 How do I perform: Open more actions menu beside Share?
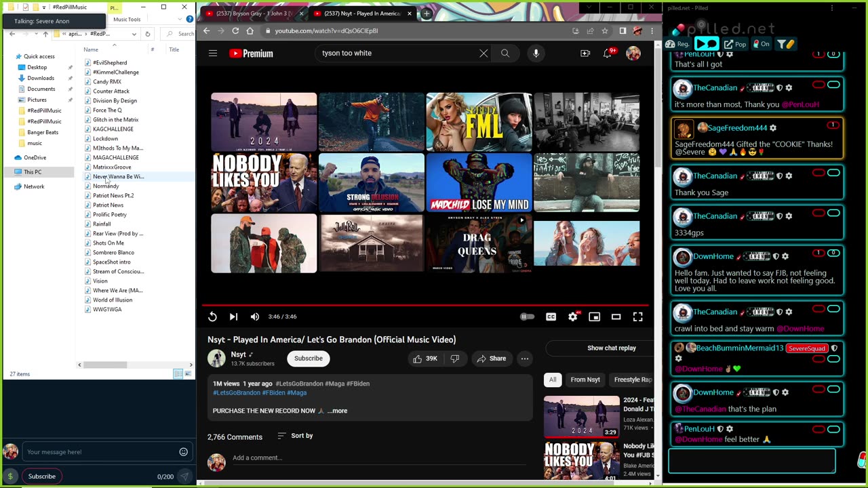tap(525, 359)
